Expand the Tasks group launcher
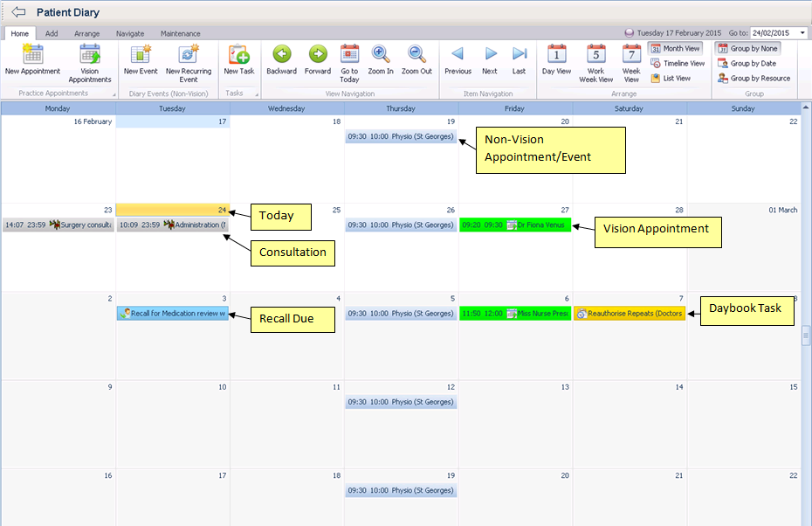The width and height of the screenshot is (812, 526). (x=255, y=93)
